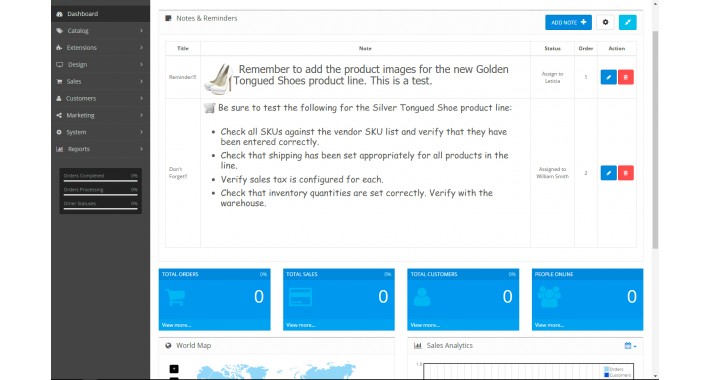
Task: Click the 'Assigned to William Smith' status
Action: [x=552, y=173]
